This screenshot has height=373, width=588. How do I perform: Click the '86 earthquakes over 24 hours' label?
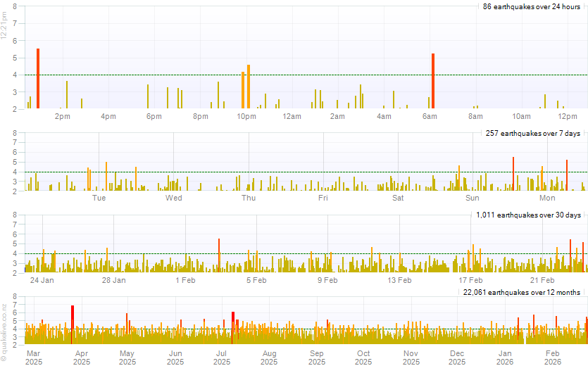click(x=532, y=6)
